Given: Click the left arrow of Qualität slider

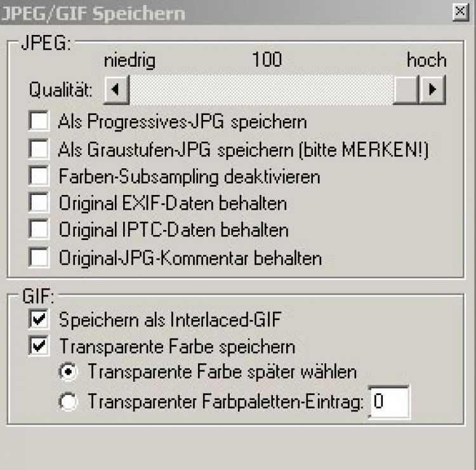Looking at the screenshot, I should click(116, 90).
